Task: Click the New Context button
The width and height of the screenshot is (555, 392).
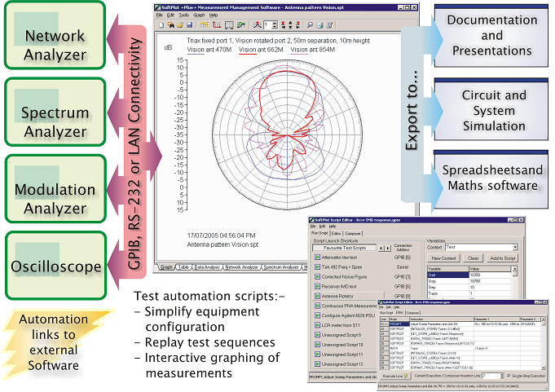Action: [x=443, y=258]
